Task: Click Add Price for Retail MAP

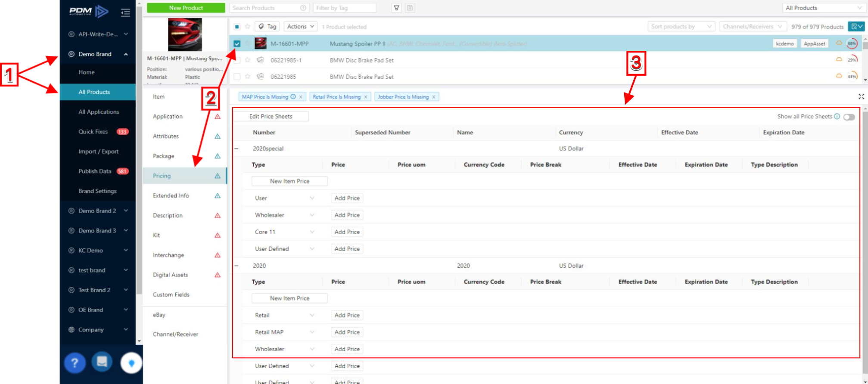Action: (x=347, y=332)
